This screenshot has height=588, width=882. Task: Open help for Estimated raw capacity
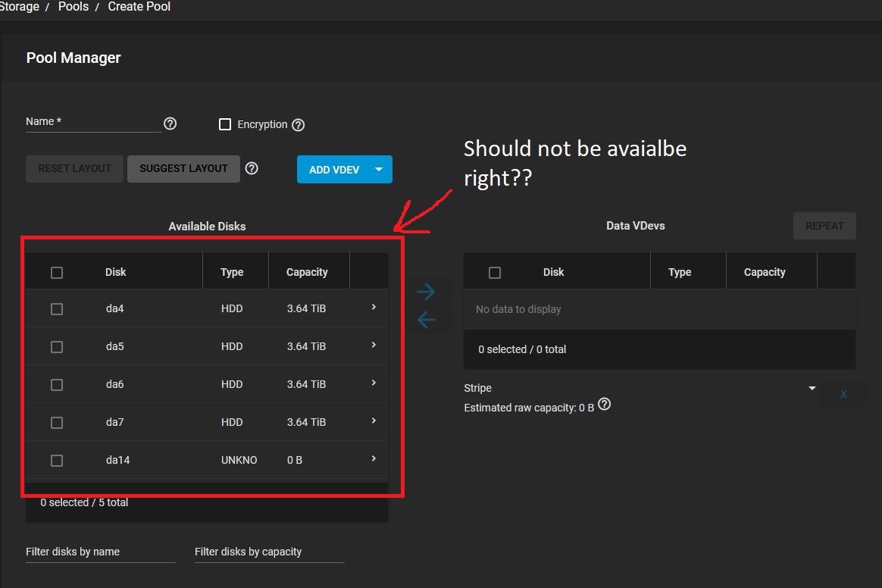click(604, 404)
